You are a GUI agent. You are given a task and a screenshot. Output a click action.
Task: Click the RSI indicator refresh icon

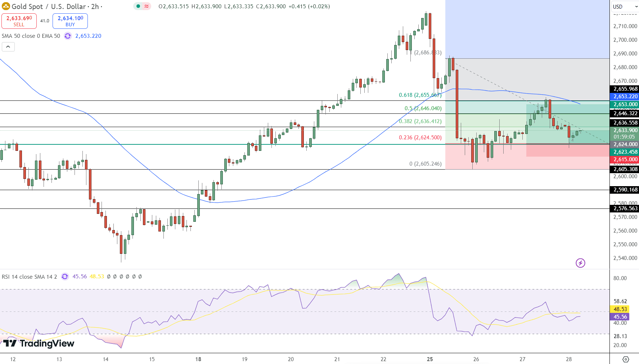65,277
